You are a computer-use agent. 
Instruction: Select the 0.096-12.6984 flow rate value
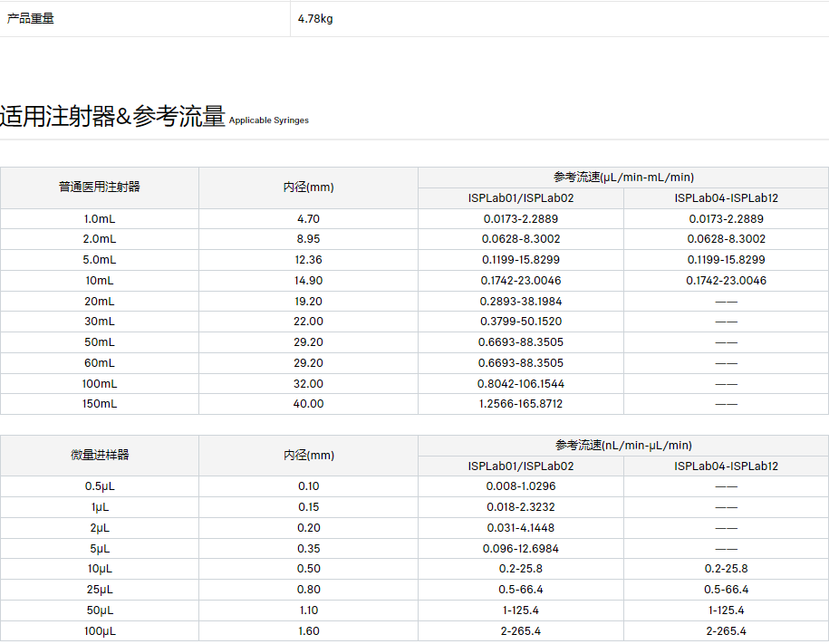[x=521, y=549]
